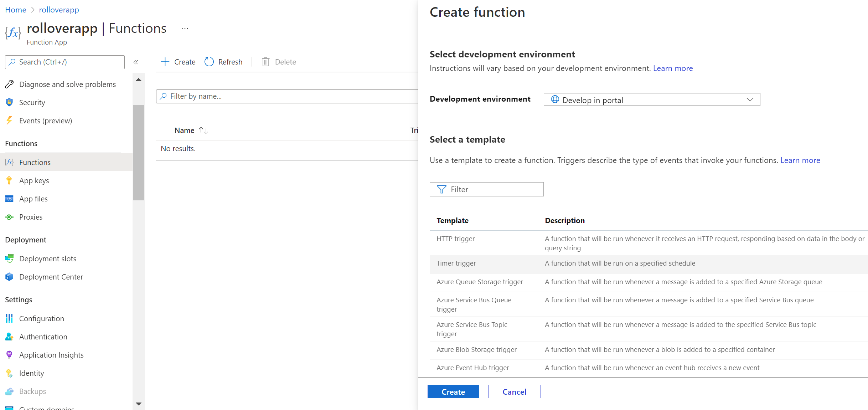Image resolution: width=868 pixels, height=410 pixels.
Task: Select the Azure Blob Storage trigger template
Action: point(476,350)
